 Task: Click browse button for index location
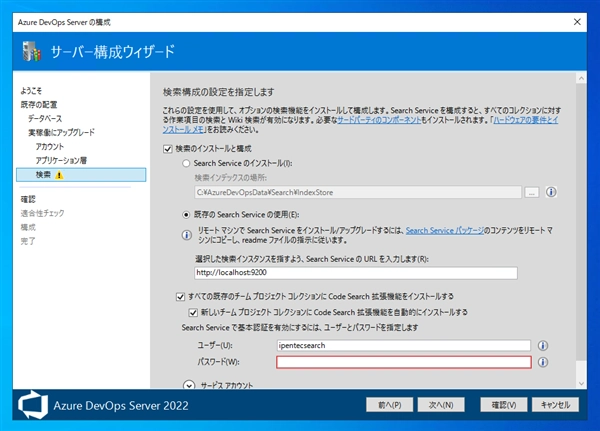click(x=532, y=192)
